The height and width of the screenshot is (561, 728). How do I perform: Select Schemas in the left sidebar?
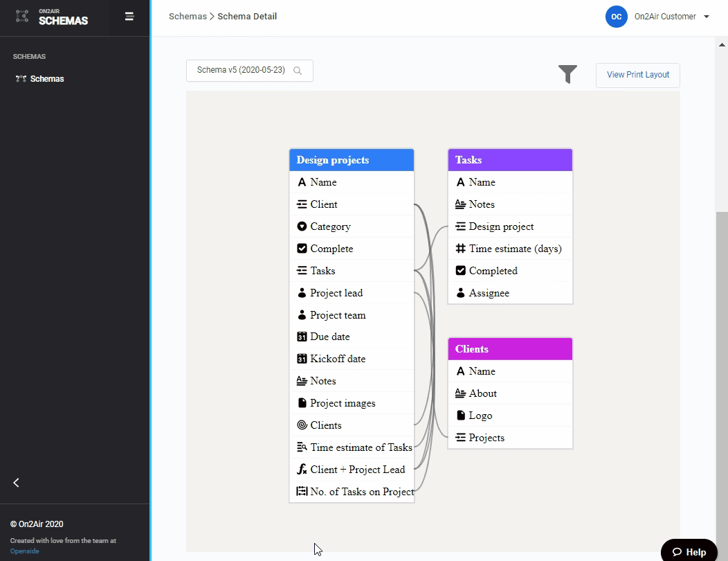47,79
